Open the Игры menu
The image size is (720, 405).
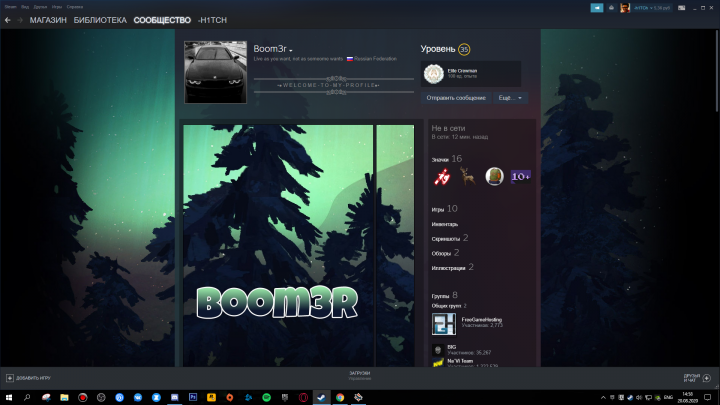point(57,7)
